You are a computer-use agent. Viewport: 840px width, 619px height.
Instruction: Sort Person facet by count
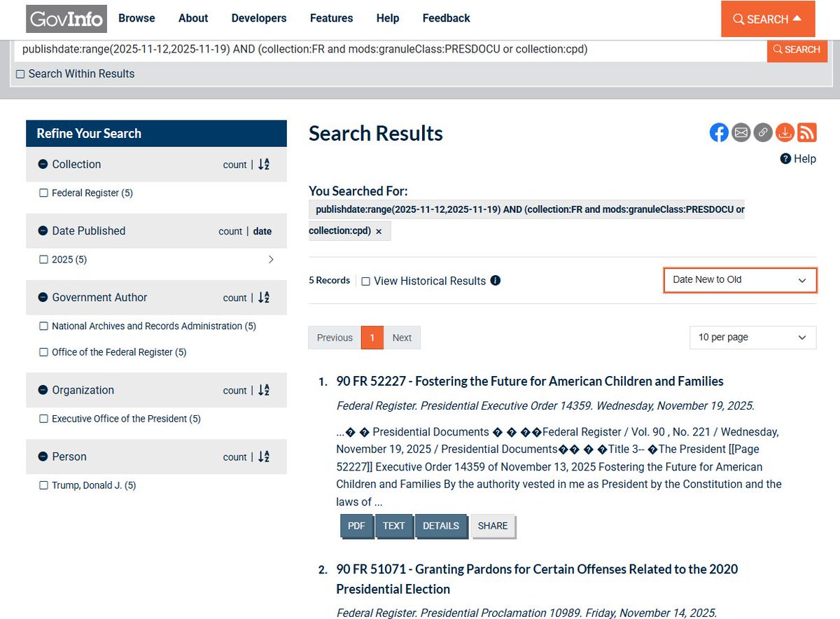tap(234, 457)
